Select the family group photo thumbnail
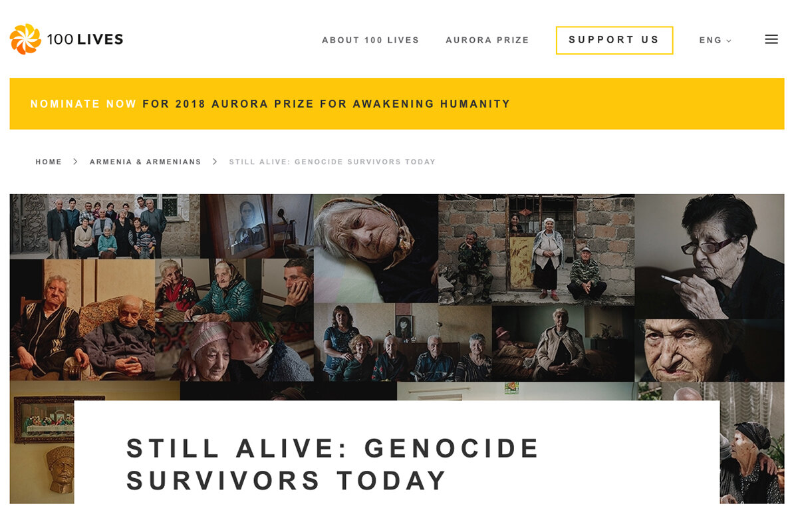Viewport: 798px width, 532px height. (x=105, y=227)
